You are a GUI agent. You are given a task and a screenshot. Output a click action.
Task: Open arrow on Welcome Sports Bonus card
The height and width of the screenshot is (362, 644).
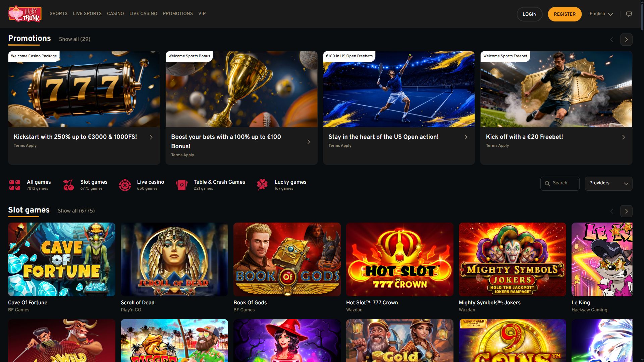(x=309, y=142)
